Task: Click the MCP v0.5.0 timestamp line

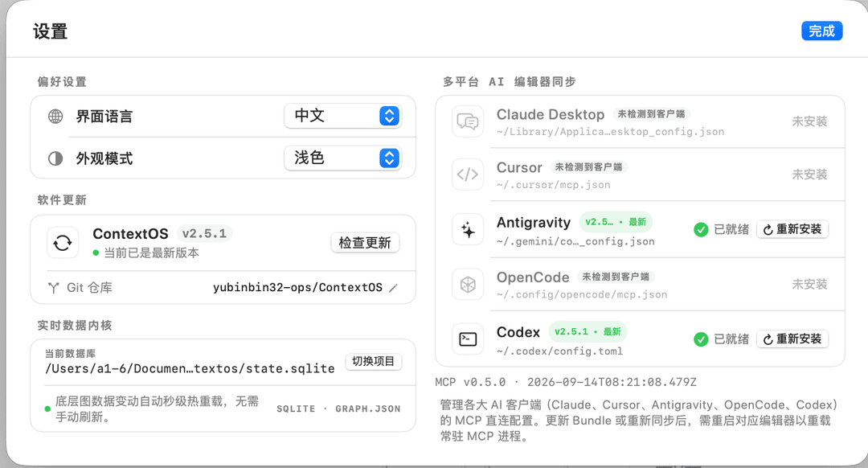Action: coord(566,382)
